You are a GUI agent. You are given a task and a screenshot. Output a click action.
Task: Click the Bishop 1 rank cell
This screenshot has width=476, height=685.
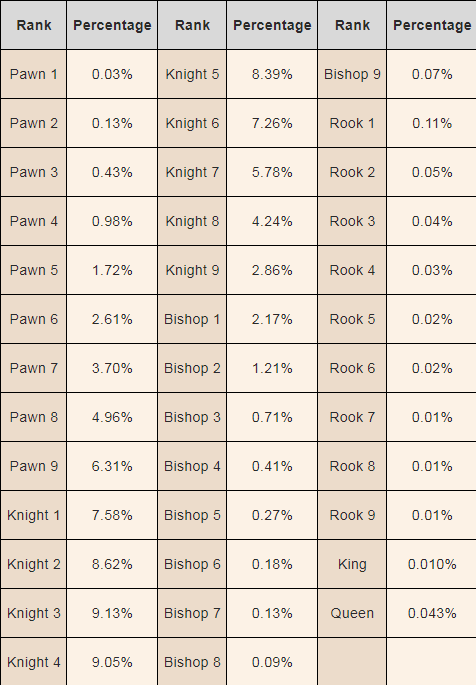(x=192, y=319)
